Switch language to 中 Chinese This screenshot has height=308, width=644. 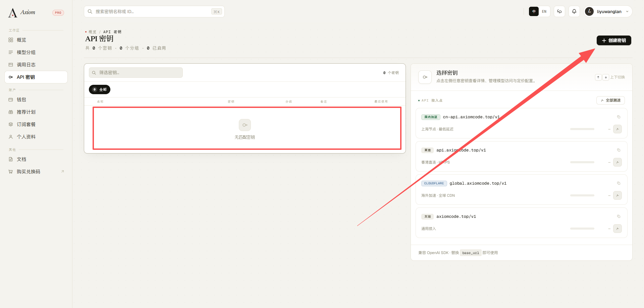point(534,11)
